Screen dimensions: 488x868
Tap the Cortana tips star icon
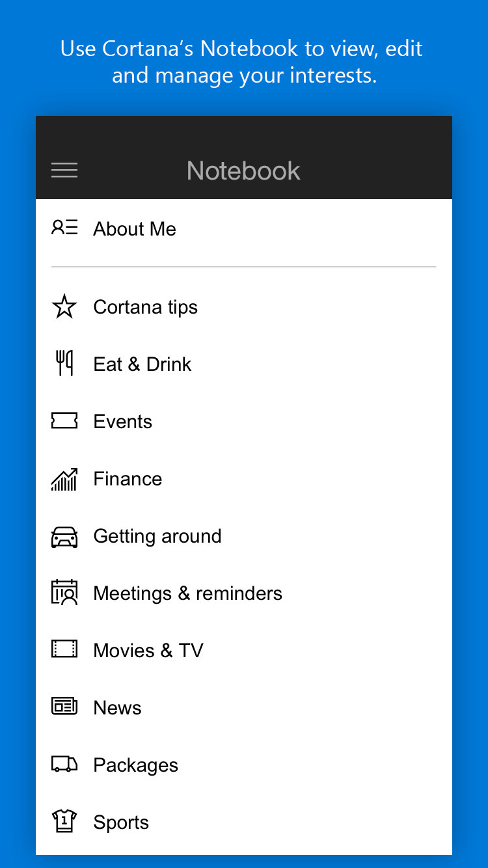coord(64,306)
